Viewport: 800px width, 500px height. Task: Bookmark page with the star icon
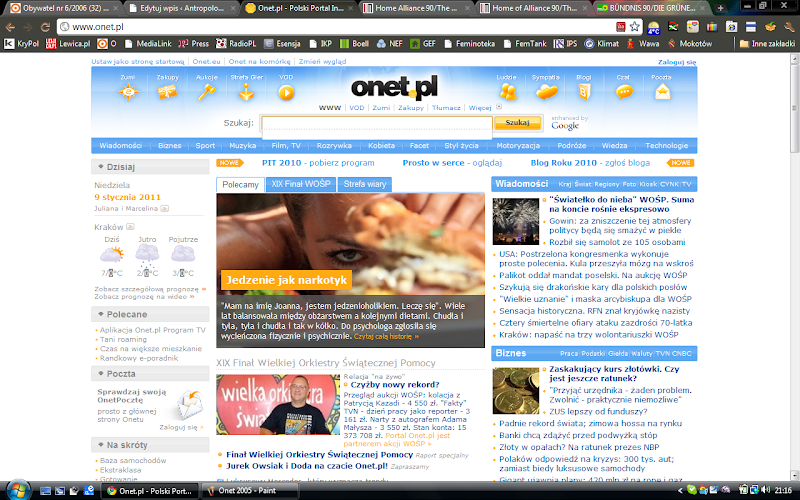[634, 27]
